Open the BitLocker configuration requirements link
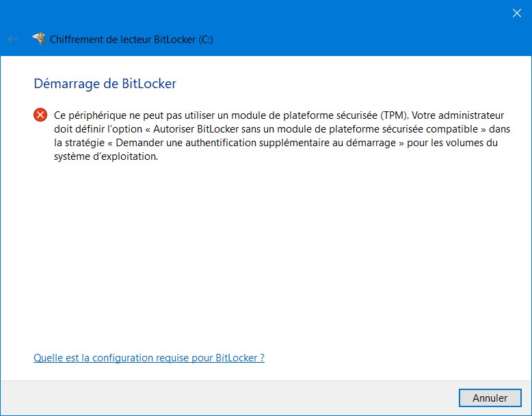The width and height of the screenshot is (532, 416). 149,358
